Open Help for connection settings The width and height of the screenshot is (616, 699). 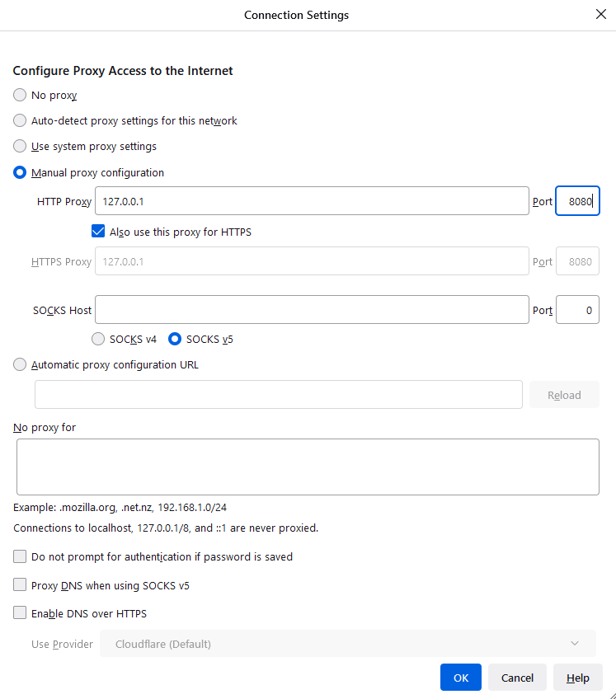[577, 678]
